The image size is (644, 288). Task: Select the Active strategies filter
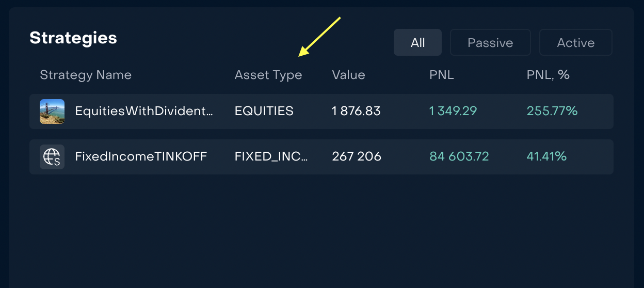[x=575, y=43]
